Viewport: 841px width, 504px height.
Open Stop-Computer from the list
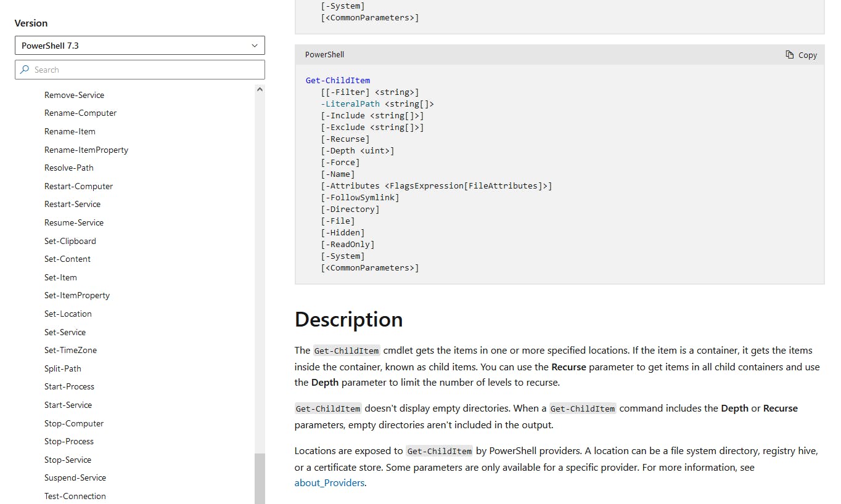74,423
